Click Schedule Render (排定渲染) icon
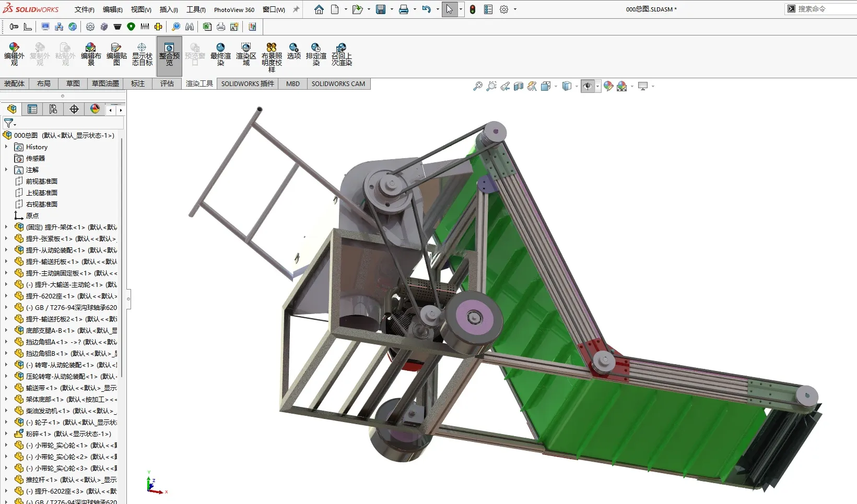 316,54
